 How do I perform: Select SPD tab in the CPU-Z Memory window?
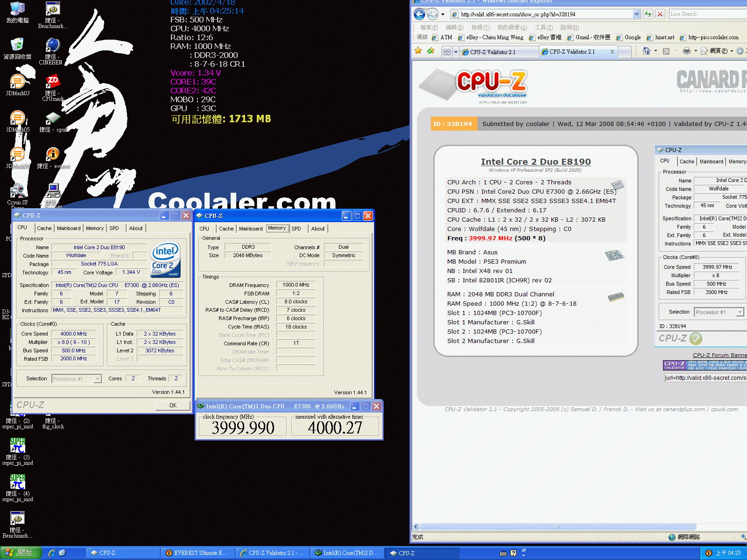click(296, 229)
